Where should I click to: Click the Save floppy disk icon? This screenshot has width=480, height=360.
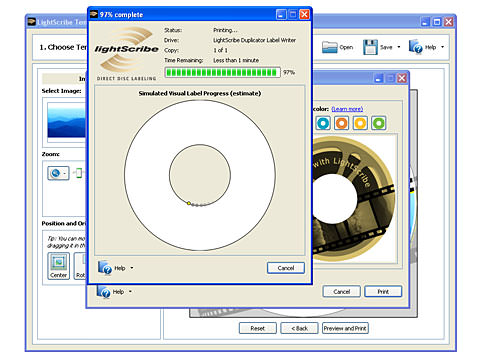[x=370, y=47]
